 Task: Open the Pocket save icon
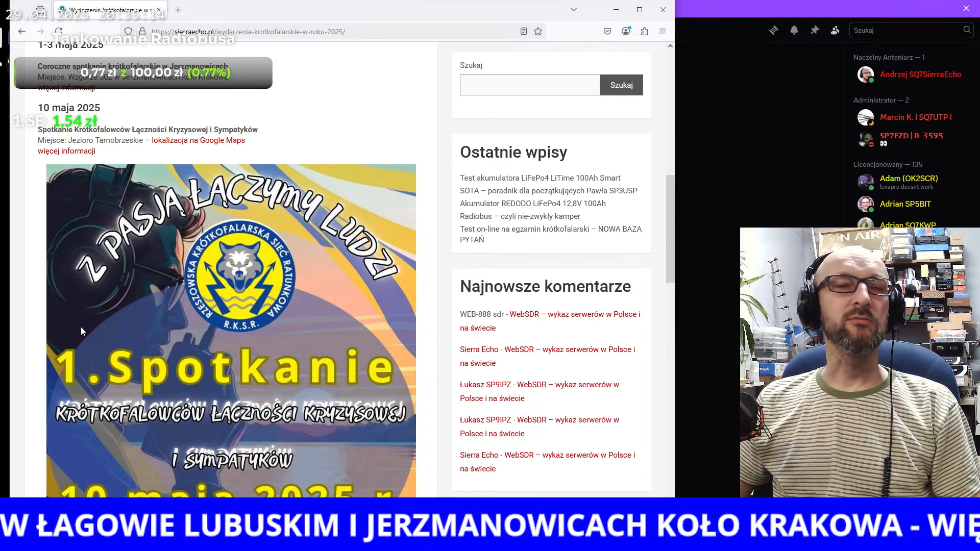(607, 31)
